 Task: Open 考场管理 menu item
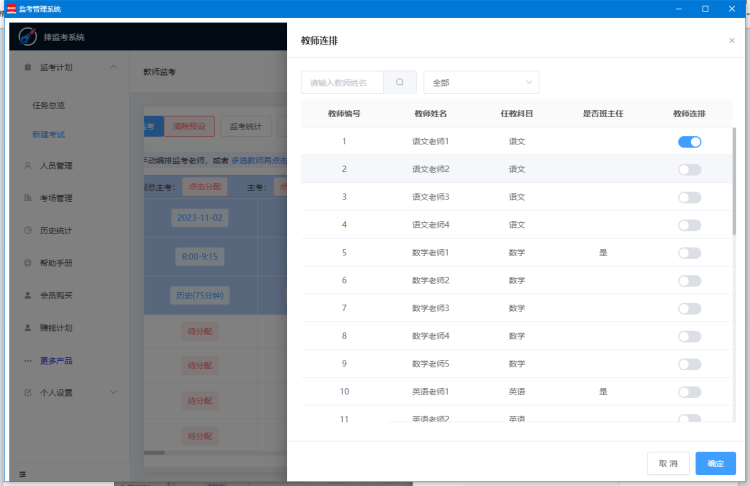[56, 198]
